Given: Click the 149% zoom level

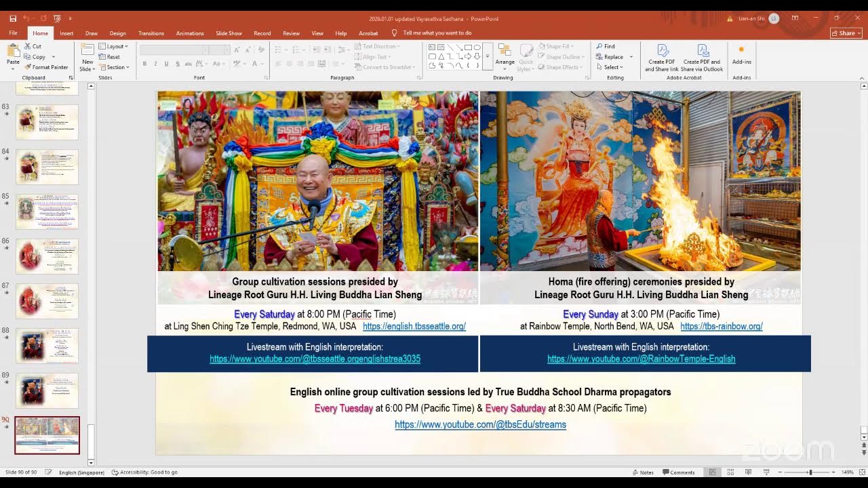Looking at the screenshot, I should [847, 472].
